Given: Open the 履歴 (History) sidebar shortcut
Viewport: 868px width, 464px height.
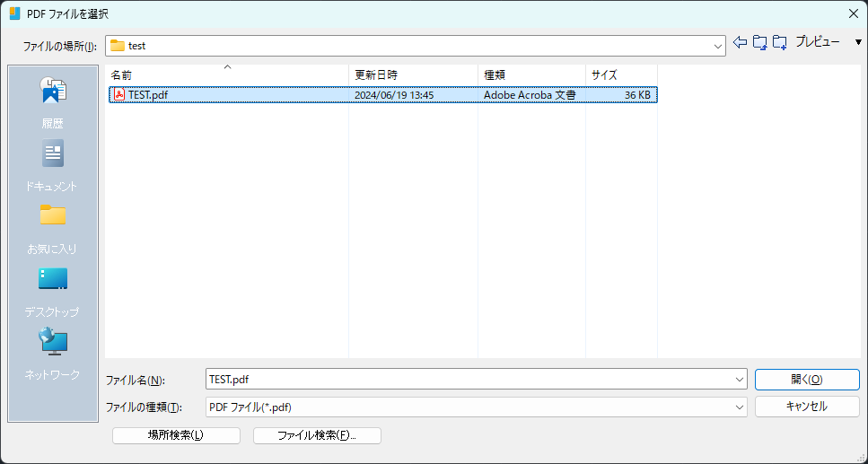Looking at the screenshot, I should coord(53,103).
